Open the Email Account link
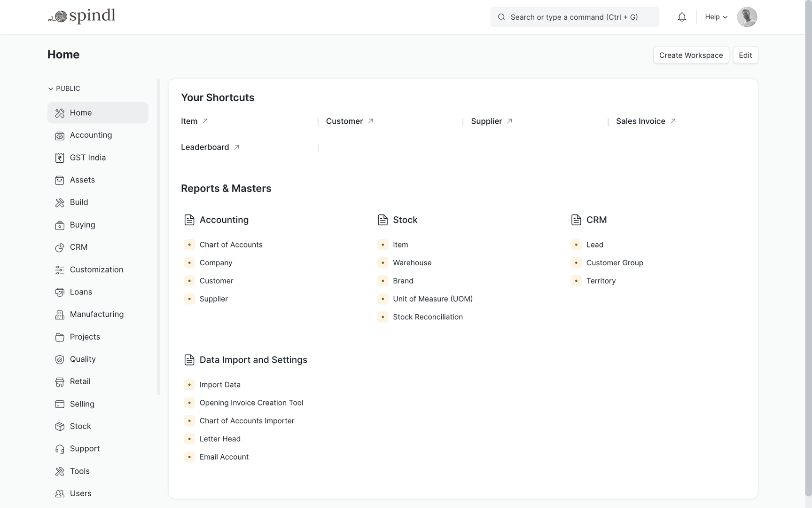The image size is (812, 508). point(224,457)
